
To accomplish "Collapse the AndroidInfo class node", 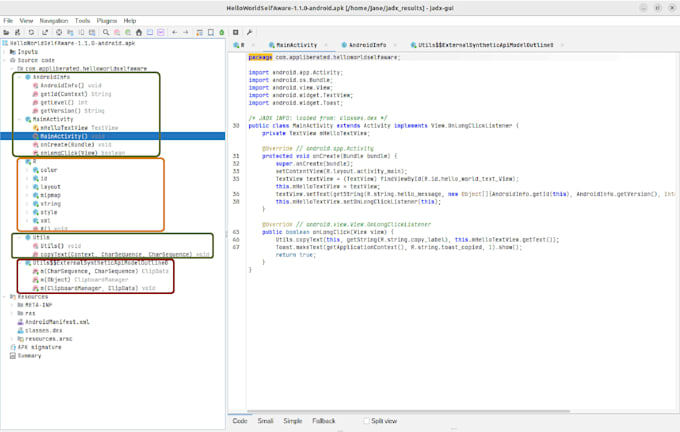I will click(x=20, y=77).
